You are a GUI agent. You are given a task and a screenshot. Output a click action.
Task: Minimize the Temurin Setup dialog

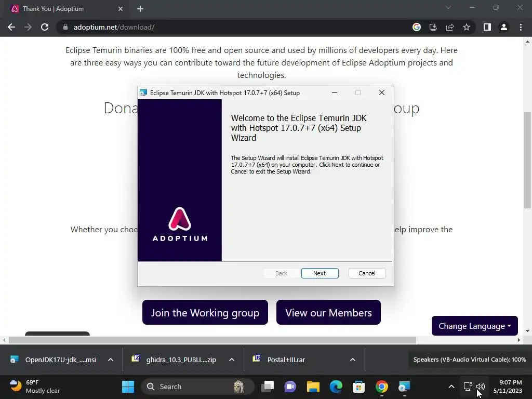pos(335,92)
